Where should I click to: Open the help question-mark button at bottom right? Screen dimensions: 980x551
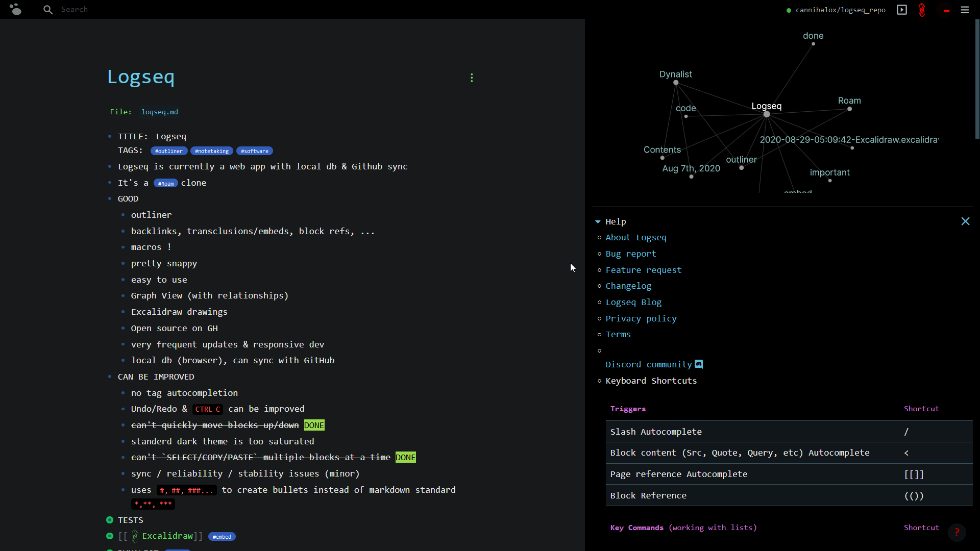957,532
